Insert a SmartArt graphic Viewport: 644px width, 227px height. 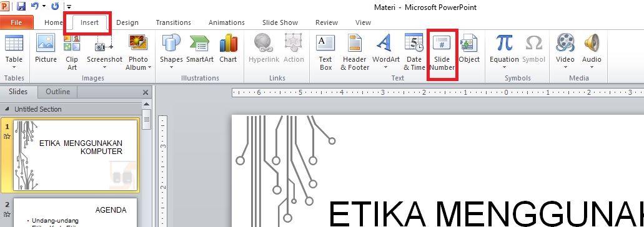[x=200, y=49]
